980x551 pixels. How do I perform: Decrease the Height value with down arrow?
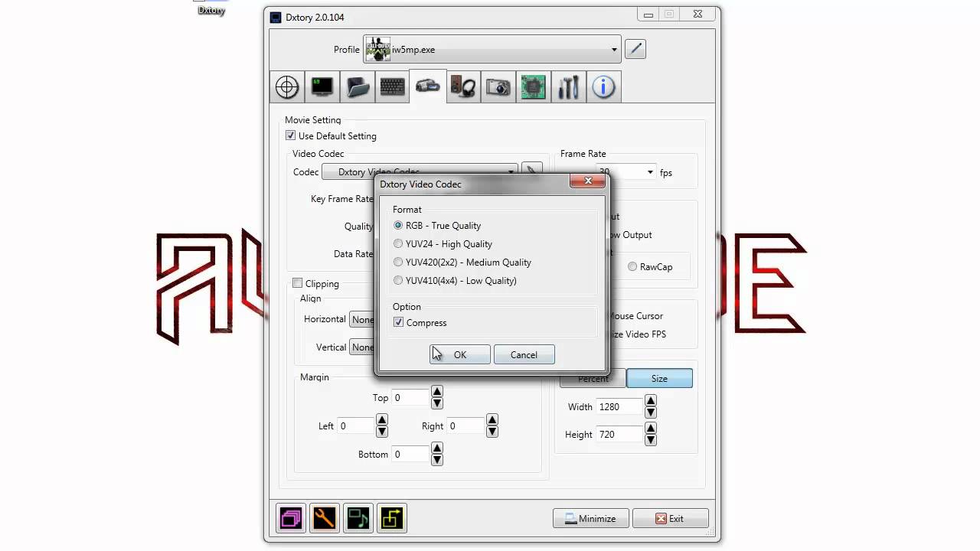point(651,441)
